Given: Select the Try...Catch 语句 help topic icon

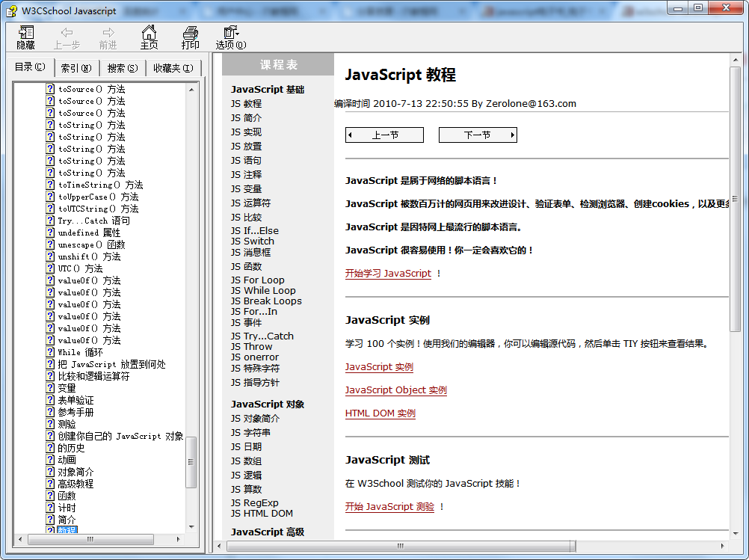Looking at the screenshot, I should click(50, 221).
